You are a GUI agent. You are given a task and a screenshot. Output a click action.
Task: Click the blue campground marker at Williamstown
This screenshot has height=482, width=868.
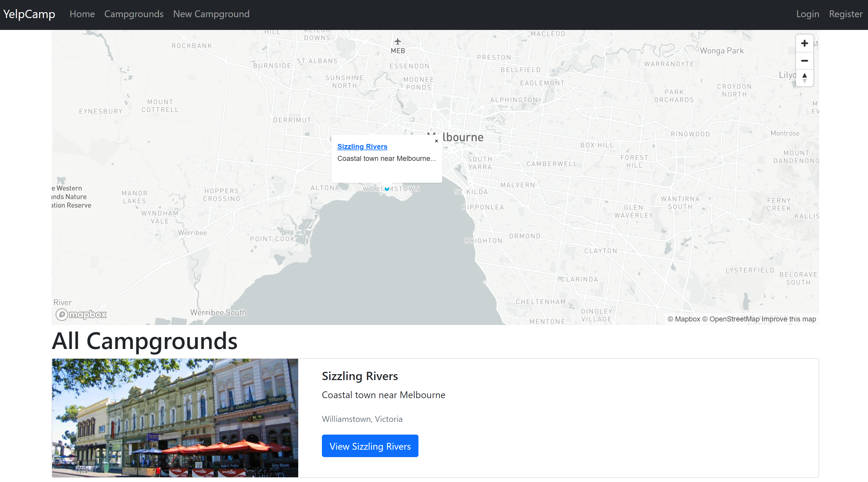point(387,189)
